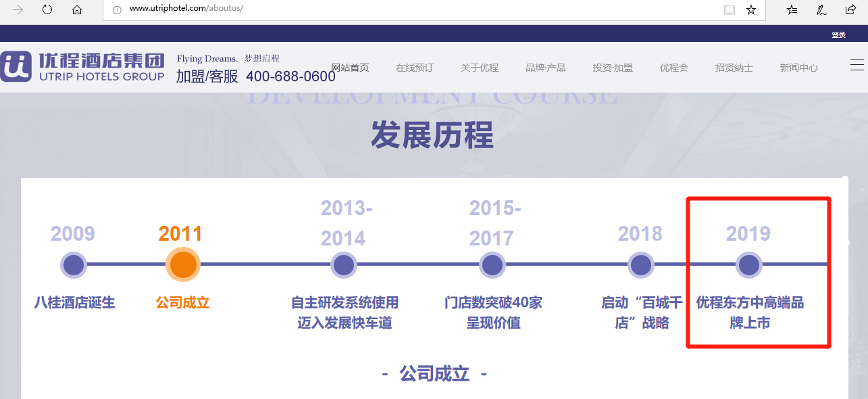Click the 发展历程 page heading
The width and height of the screenshot is (868, 399).
point(432,135)
